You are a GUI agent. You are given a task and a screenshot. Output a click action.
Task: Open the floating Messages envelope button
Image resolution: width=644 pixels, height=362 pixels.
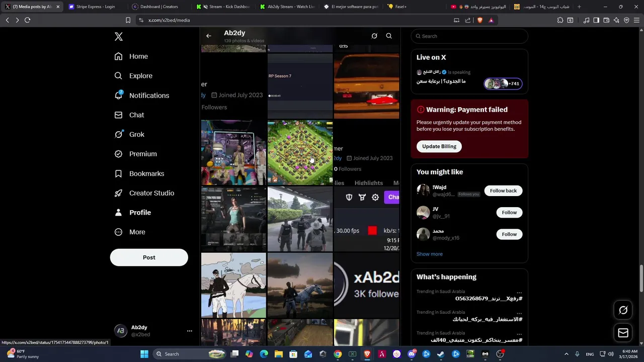point(623,333)
